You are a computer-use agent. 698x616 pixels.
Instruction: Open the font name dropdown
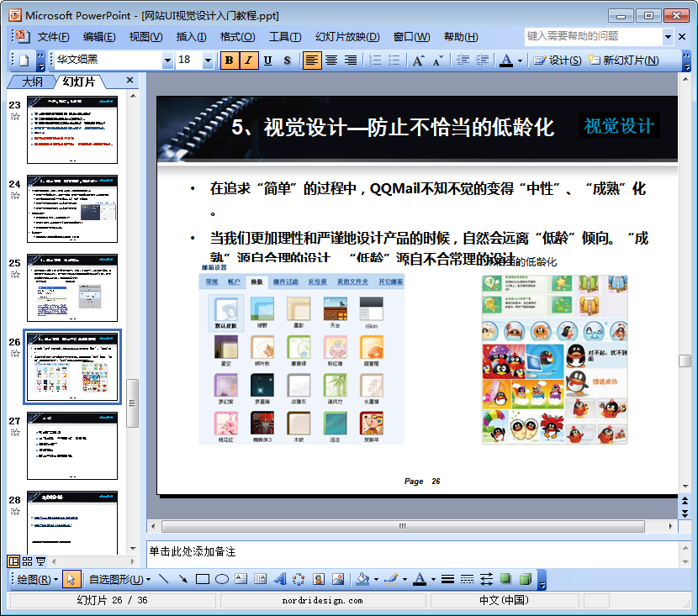(x=167, y=60)
